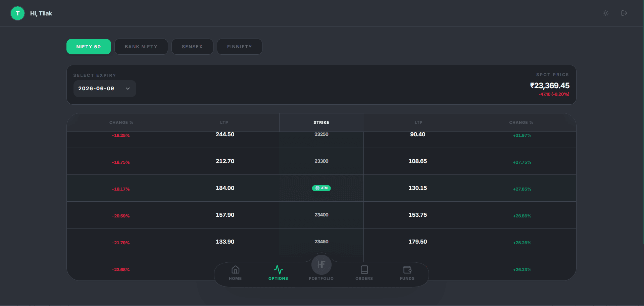644x306 pixels.
Task: Select put LTP 108.65
Action: coord(417,161)
